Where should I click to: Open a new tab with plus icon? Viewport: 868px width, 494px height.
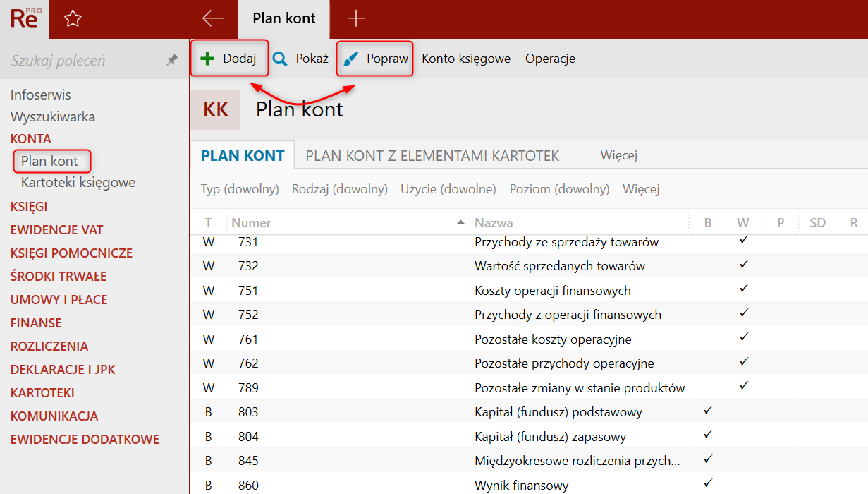(x=356, y=19)
